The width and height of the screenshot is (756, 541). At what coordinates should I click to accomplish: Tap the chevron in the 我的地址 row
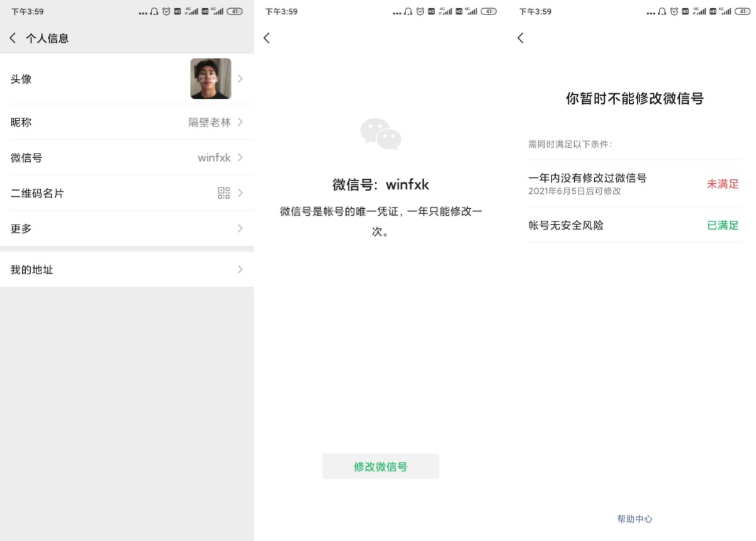[x=240, y=269]
